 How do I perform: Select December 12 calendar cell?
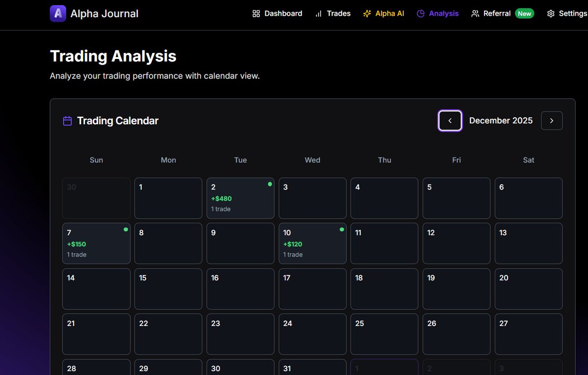click(x=457, y=243)
